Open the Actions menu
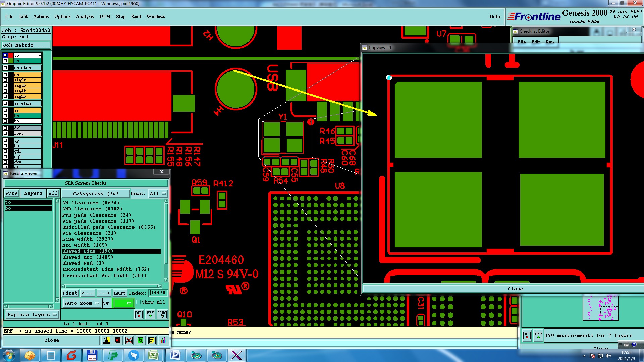This screenshot has width=644, height=362. click(x=41, y=16)
